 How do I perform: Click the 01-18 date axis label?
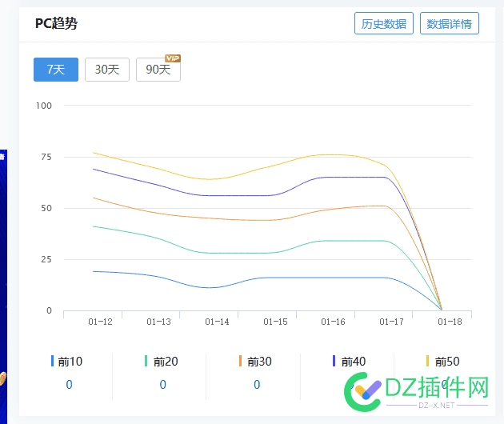click(x=450, y=322)
